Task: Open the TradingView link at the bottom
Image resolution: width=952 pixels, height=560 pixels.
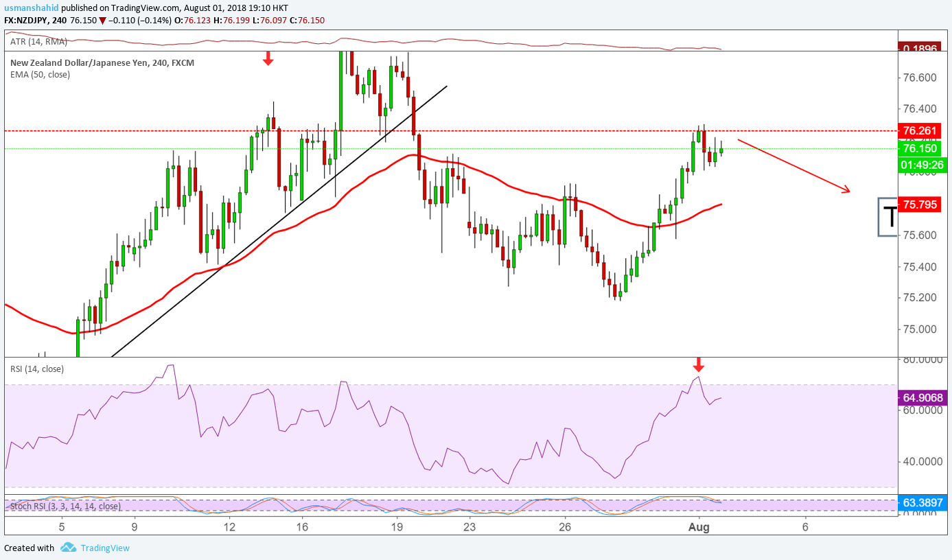Action: click(x=104, y=548)
